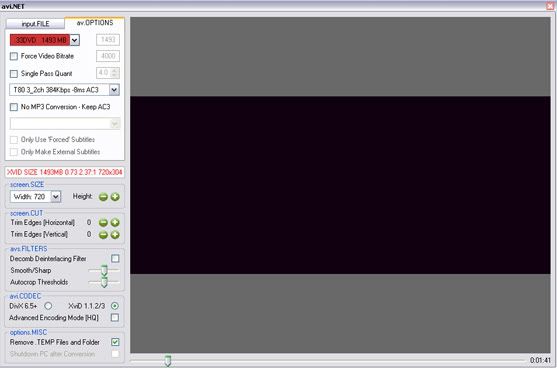Switch to the input.FILE tab
This screenshot has width=557, height=368.
point(35,24)
